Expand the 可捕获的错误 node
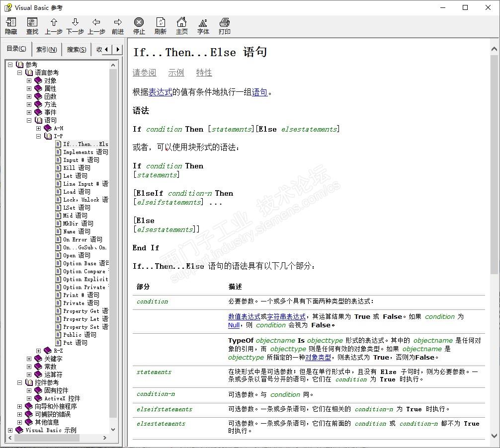Screen dimensions: 500x448 [x=20, y=414]
